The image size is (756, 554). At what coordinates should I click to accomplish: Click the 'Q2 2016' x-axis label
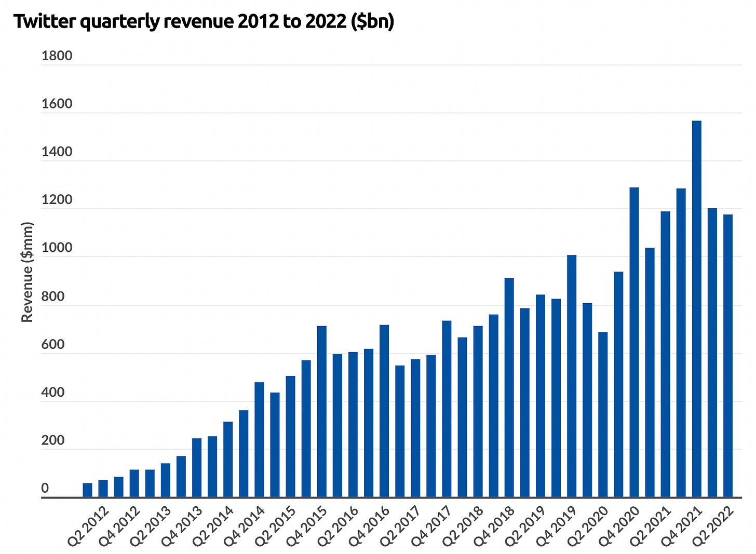tap(338, 525)
